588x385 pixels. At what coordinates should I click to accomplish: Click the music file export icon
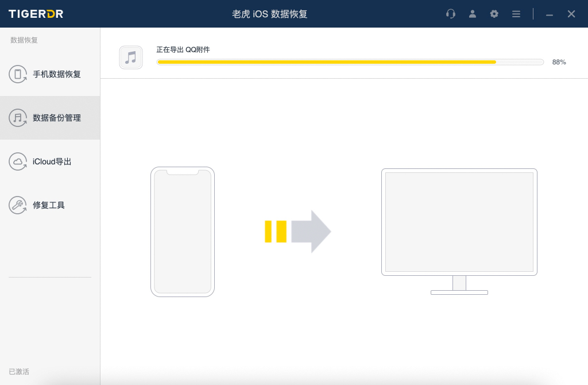click(x=131, y=57)
